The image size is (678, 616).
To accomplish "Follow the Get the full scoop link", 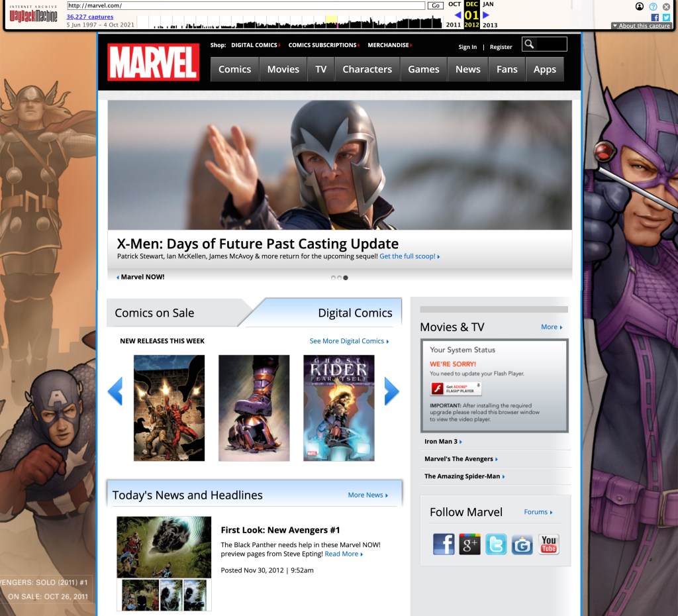I will click(409, 256).
